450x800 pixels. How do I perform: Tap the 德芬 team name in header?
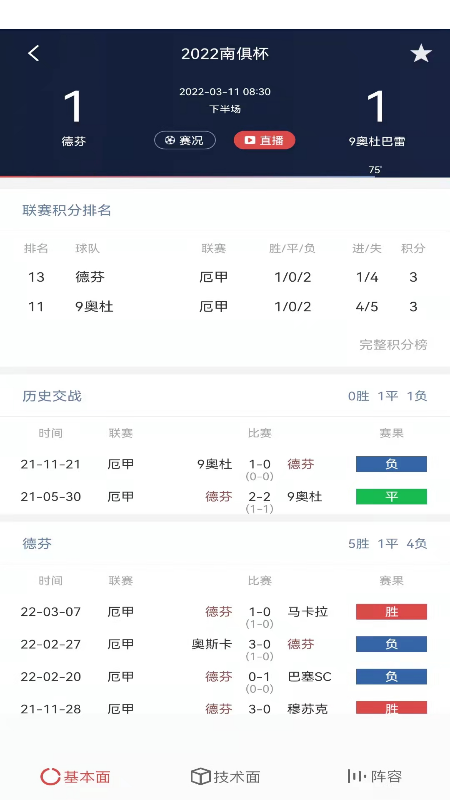pyautogui.click(x=73, y=141)
